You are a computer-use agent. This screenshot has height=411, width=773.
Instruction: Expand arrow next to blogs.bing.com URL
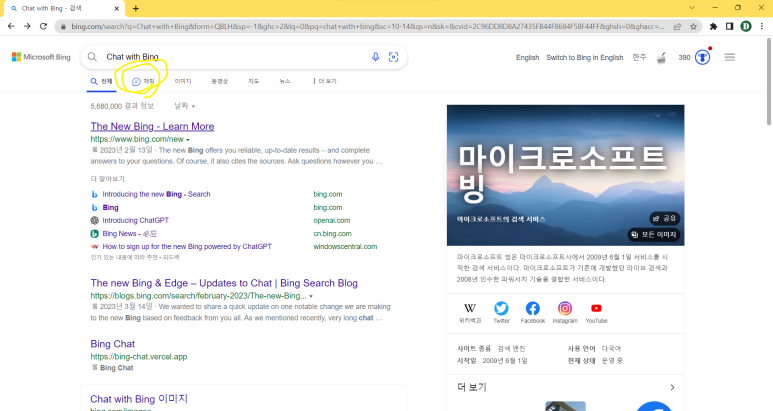tap(311, 297)
